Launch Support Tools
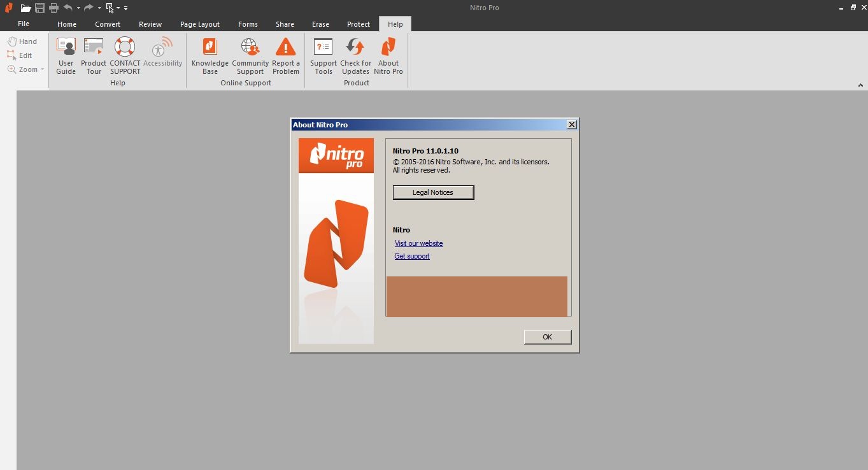Image resolution: width=868 pixels, height=470 pixels. point(324,56)
